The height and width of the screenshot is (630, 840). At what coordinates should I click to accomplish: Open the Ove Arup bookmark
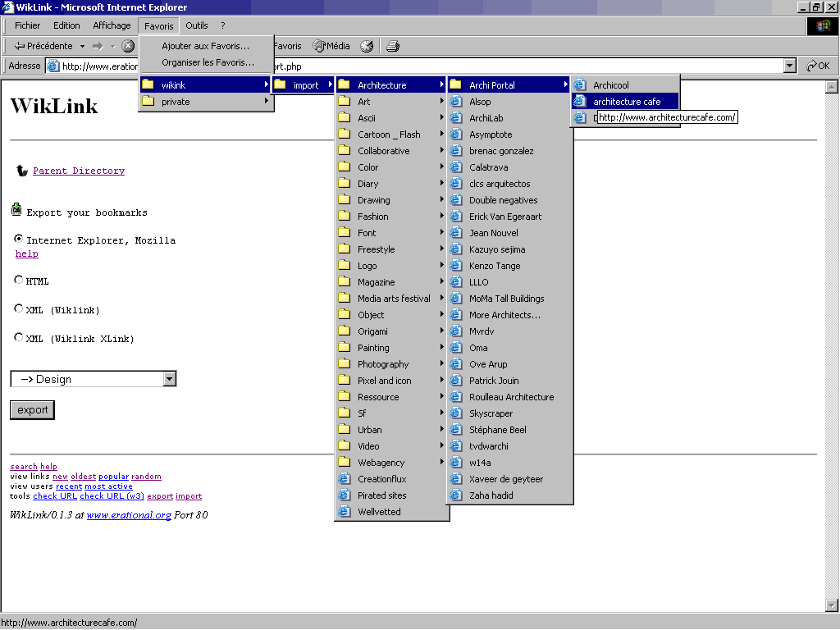(509, 364)
